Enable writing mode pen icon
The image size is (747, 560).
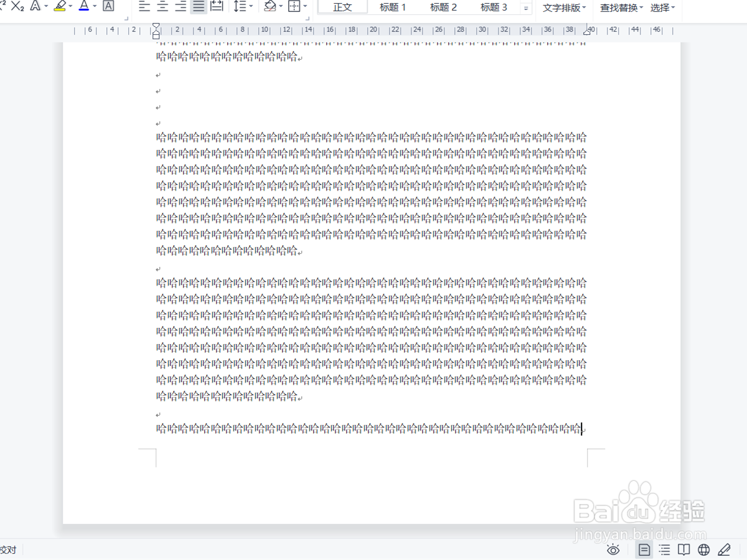pyautogui.click(x=724, y=549)
